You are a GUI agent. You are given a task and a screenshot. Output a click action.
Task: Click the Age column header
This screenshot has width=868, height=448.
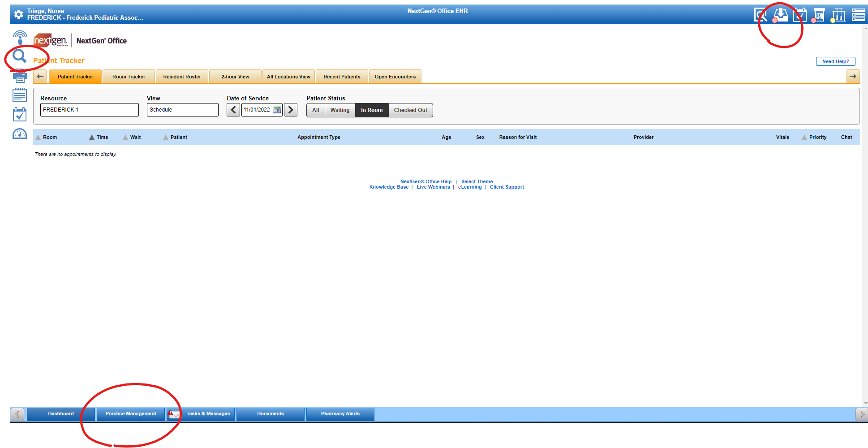[447, 137]
